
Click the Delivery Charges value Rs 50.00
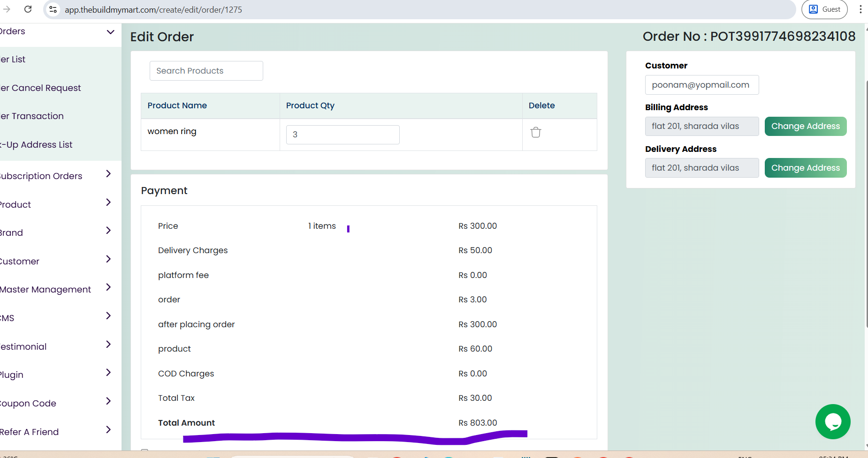[x=475, y=250]
